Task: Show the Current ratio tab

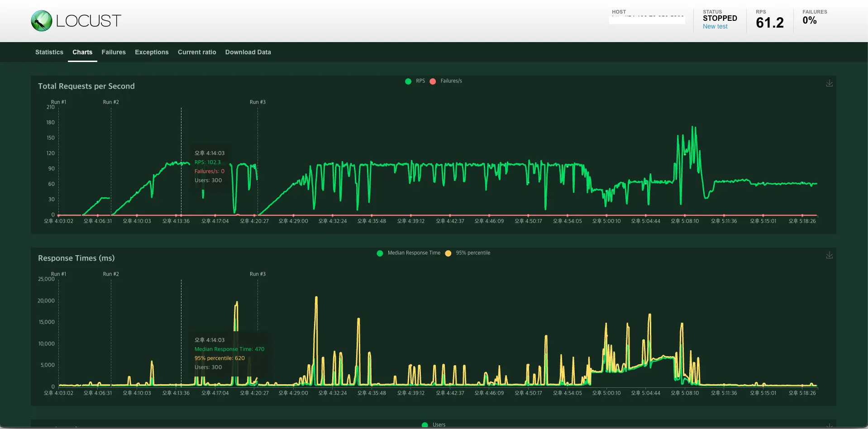Action: pos(197,52)
